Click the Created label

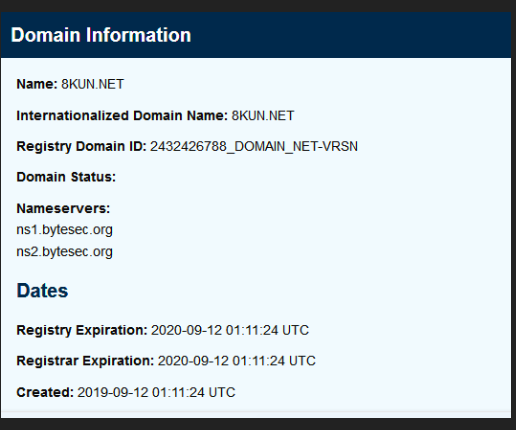pyautogui.click(x=45, y=392)
